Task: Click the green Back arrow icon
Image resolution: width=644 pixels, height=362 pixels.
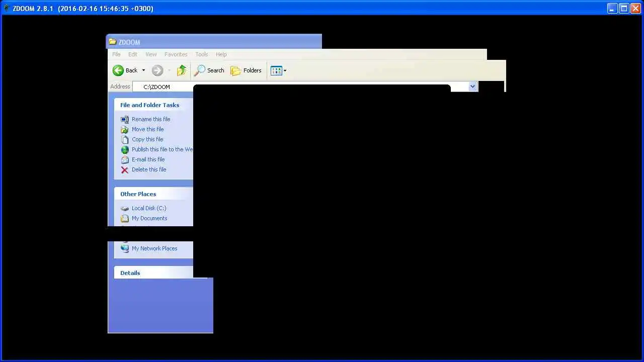Action: pyautogui.click(x=118, y=71)
